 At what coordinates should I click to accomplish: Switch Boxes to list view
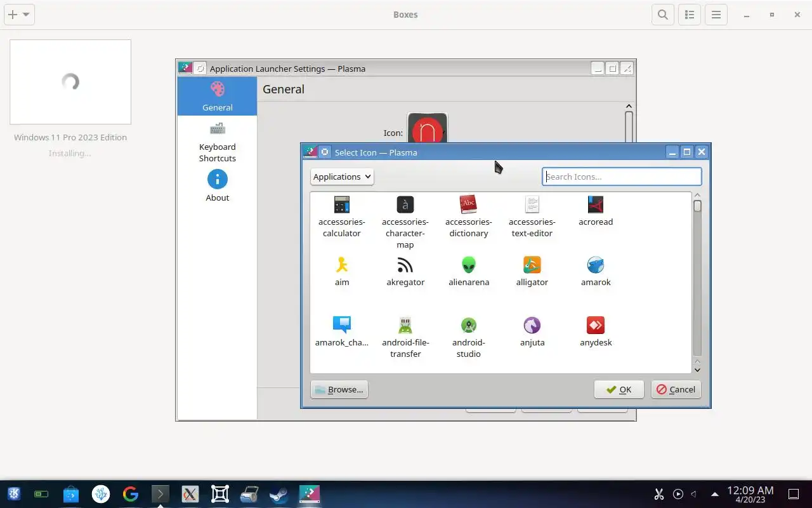(x=690, y=15)
